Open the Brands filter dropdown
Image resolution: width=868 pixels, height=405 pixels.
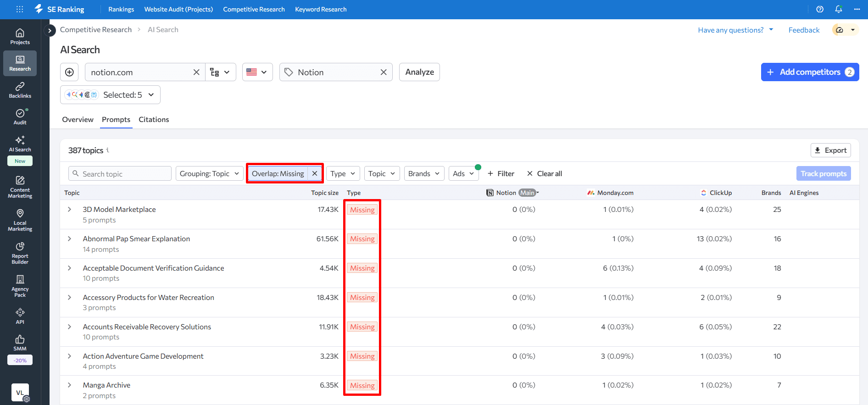point(424,173)
